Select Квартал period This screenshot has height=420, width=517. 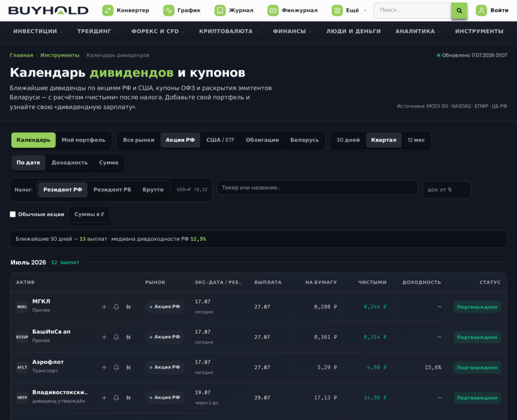coord(384,140)
